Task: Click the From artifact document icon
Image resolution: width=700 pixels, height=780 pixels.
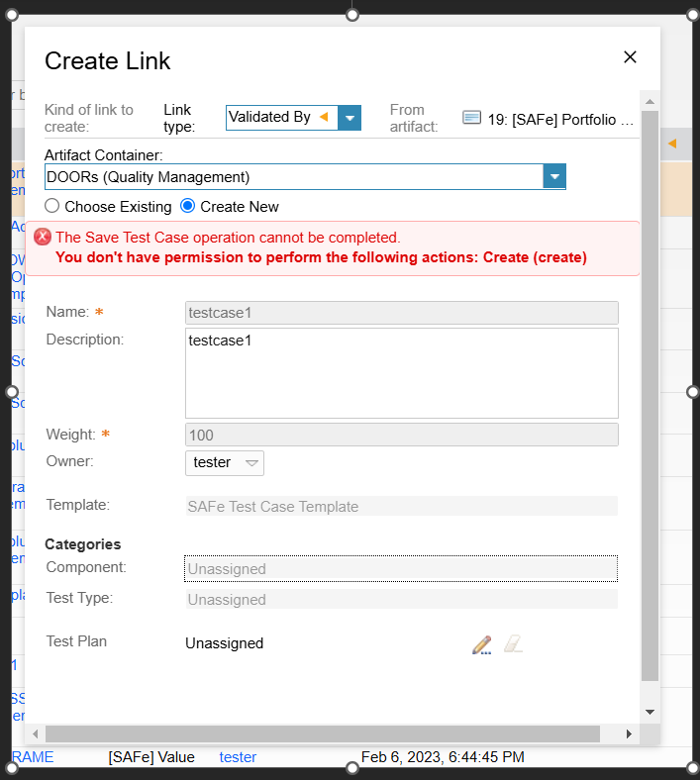Action: (x=472, y=118)
